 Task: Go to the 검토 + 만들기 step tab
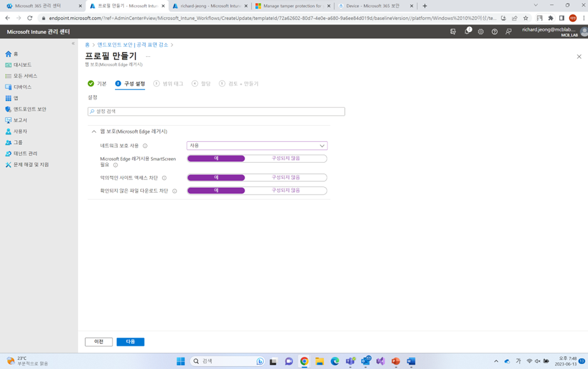(x=239, y=84)
